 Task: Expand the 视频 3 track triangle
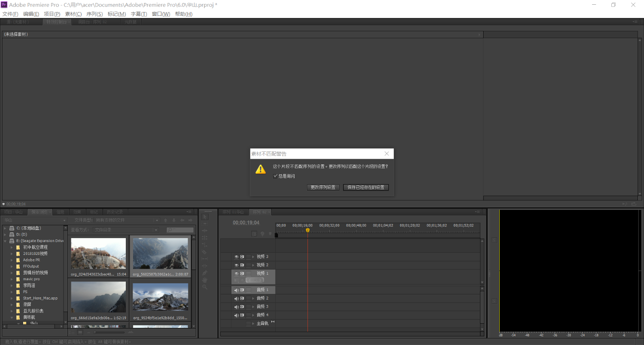(253, 257)
